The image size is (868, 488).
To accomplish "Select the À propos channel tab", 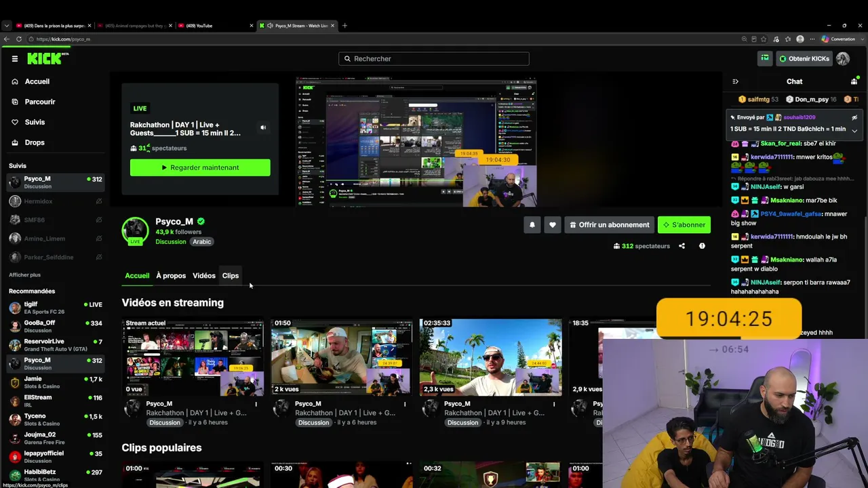I will (x=171, y=276).
